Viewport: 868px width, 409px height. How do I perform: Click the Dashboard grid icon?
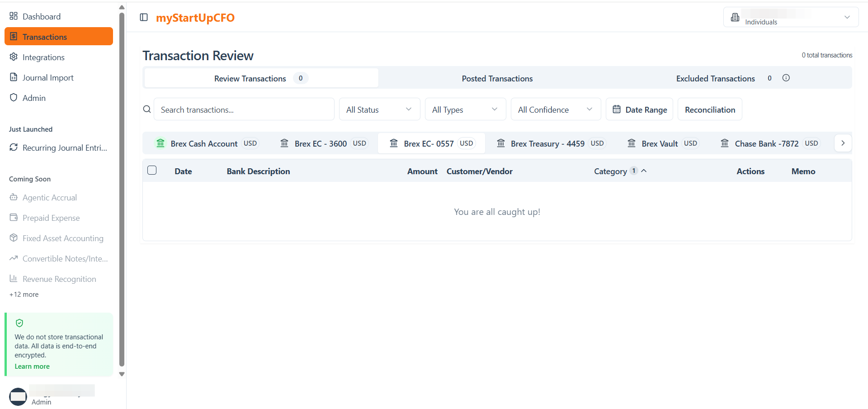[14, 16]
